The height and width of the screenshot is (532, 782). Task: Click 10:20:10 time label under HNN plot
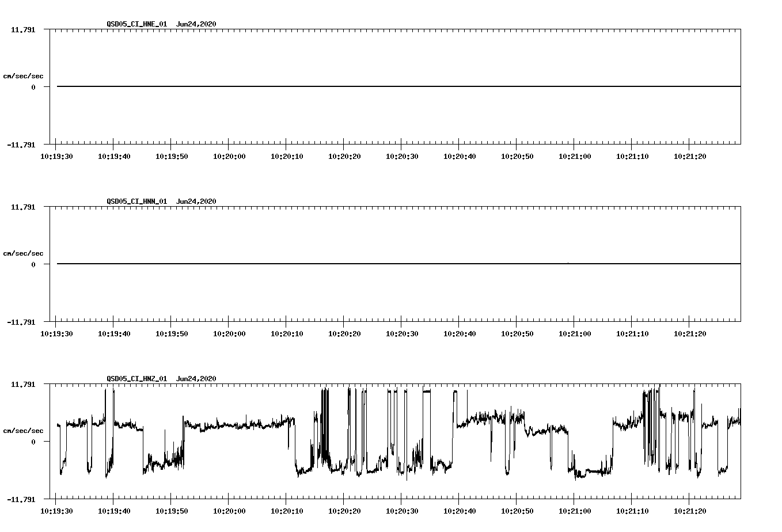tap(287, 333)
